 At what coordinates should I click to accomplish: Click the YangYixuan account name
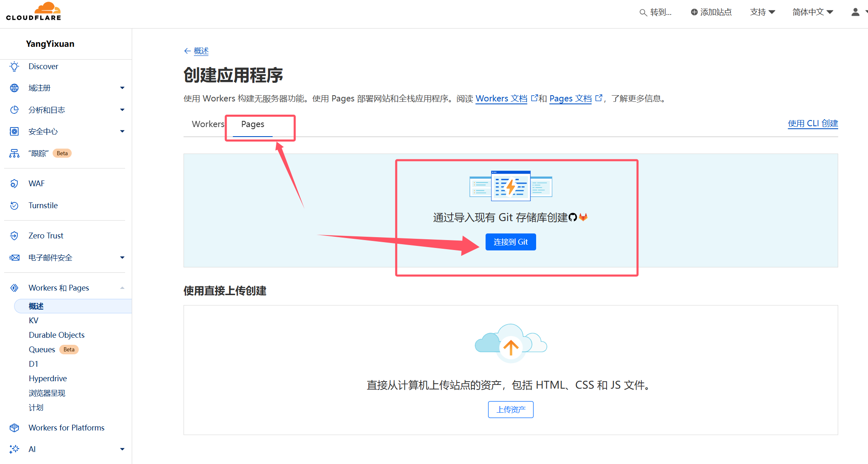[50, 44]
